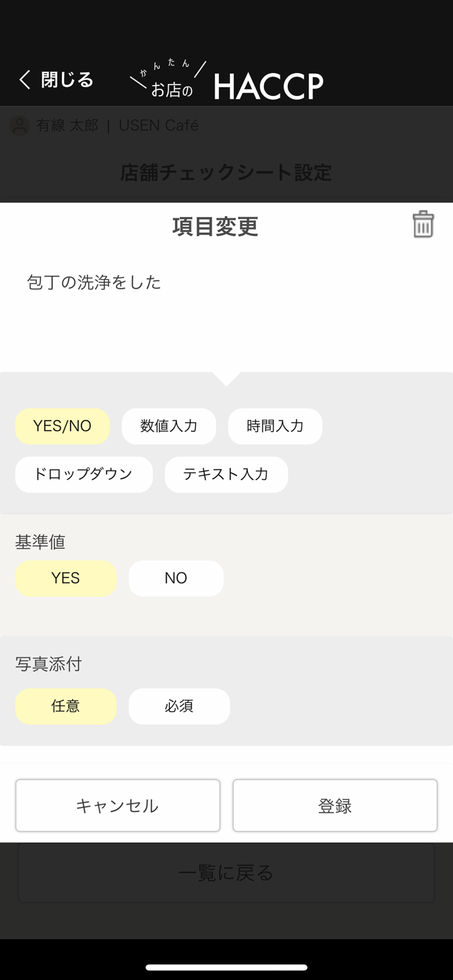Make photo attachment 必須
Screen dimensions: 453x980
[179, 706]
